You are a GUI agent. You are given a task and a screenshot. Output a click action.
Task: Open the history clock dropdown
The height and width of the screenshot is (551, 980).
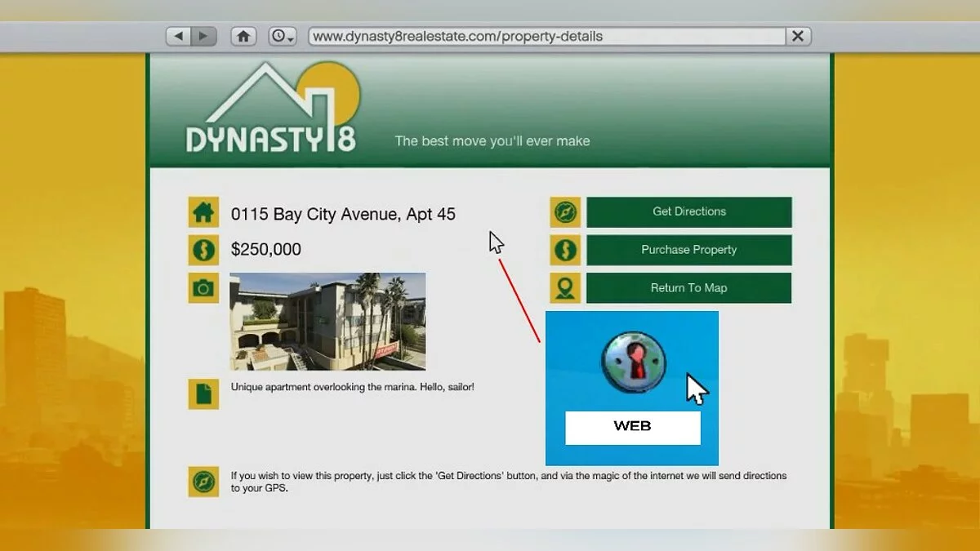283,37
